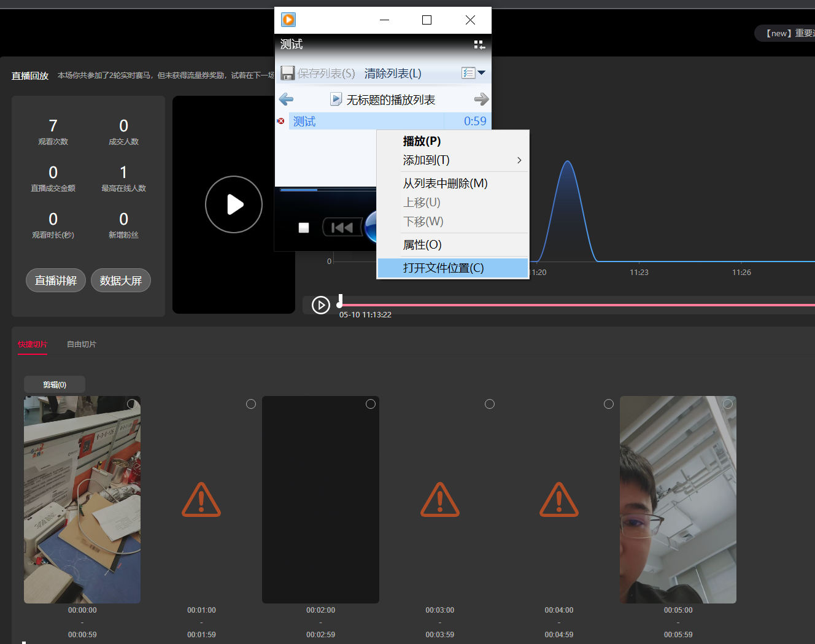This screenshot has height=644, width=815.
Task: Click the 新增粉丝 statistic
Action: click(123, 225)
